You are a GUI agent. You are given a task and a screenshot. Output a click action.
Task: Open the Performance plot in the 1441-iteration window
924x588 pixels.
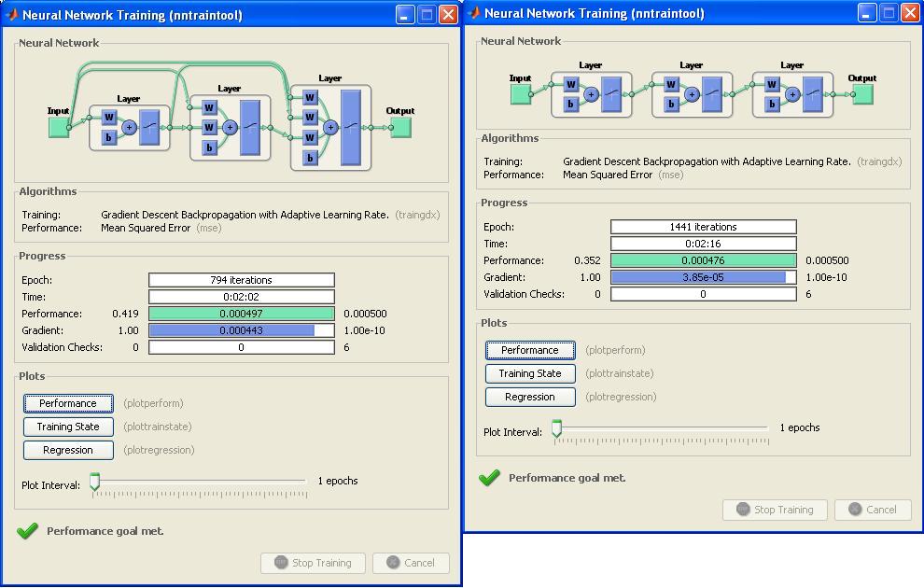(530, 350)
